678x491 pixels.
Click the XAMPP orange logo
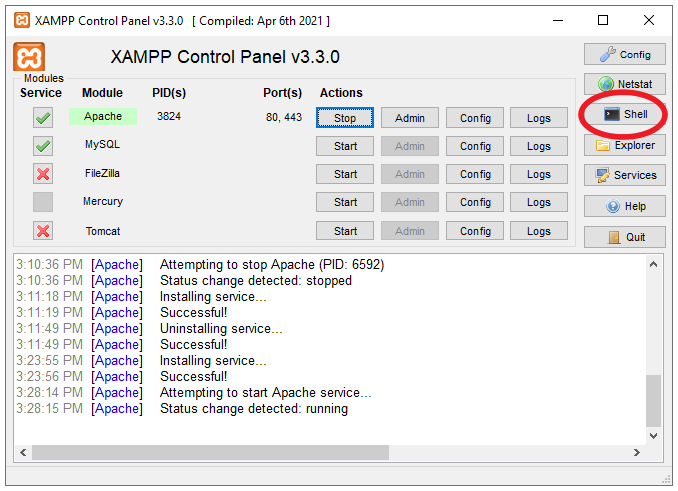pyautogui.click(x=29, y=57)
